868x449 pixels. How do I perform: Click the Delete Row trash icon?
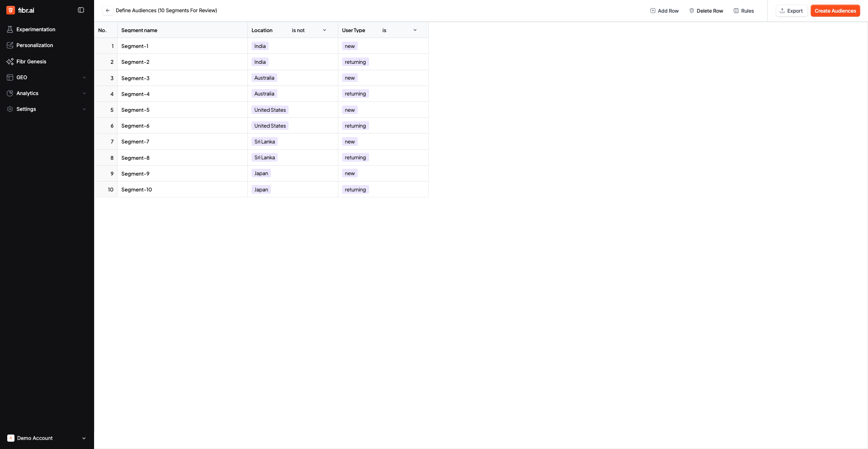click(692, 11)
